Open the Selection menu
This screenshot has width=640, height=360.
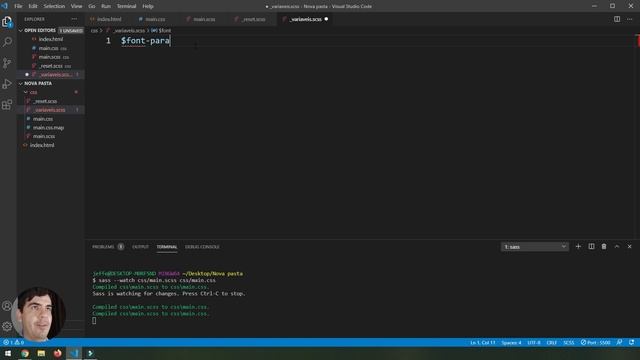54,6
